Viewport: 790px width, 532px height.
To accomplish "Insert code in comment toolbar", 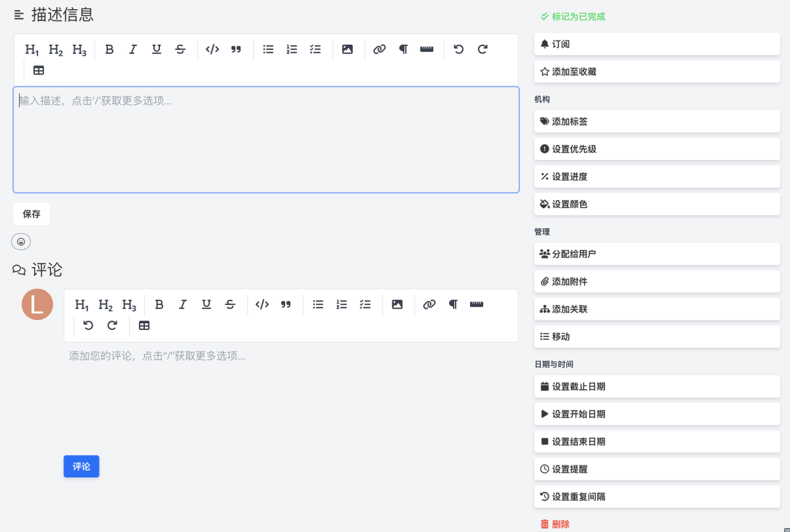I will pos(262,305).
